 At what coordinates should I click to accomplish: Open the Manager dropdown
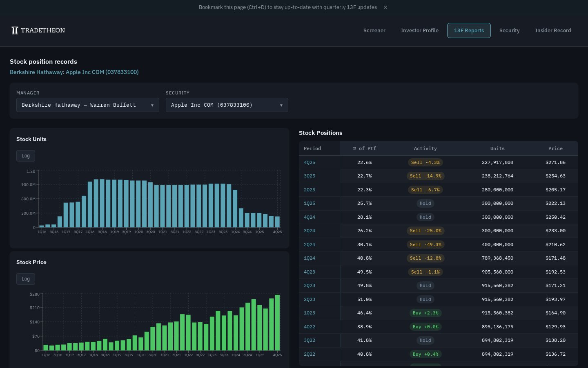pyautogui.click(x=87, y=105)
